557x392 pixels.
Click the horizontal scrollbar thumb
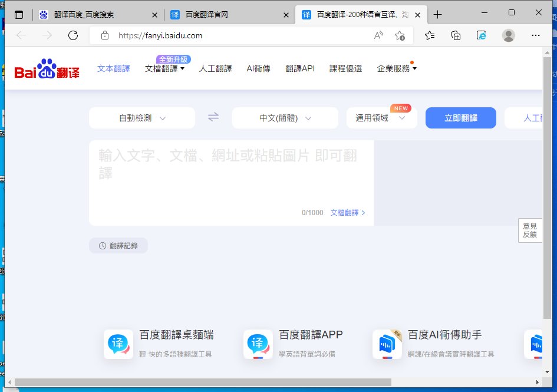[x=203, y=382]
